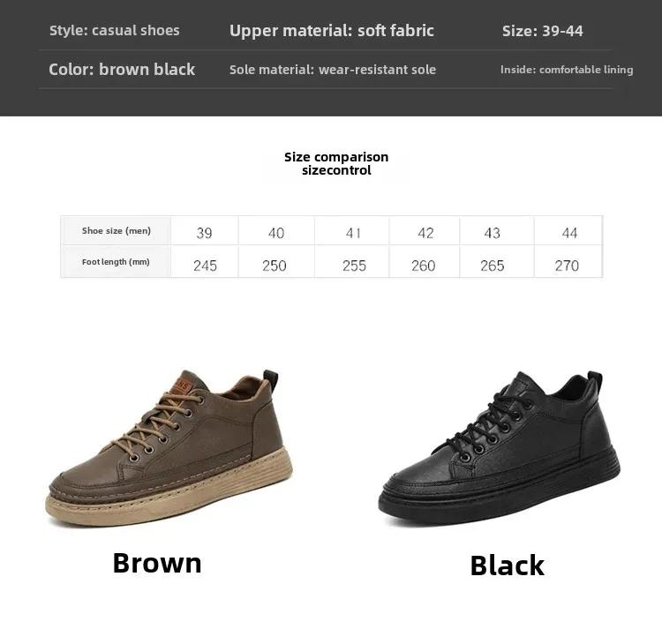Select the Brown color label

click(x=157, y=563)
